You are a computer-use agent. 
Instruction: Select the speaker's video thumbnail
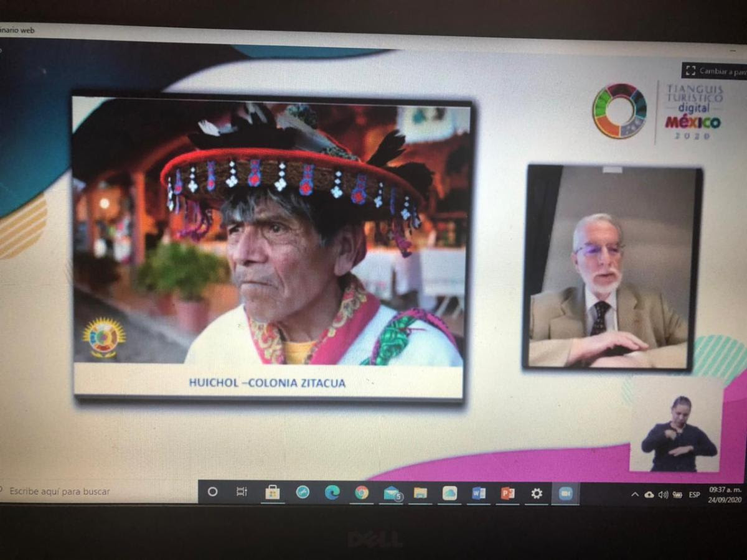pyautogui.click(x=613, y=268)
